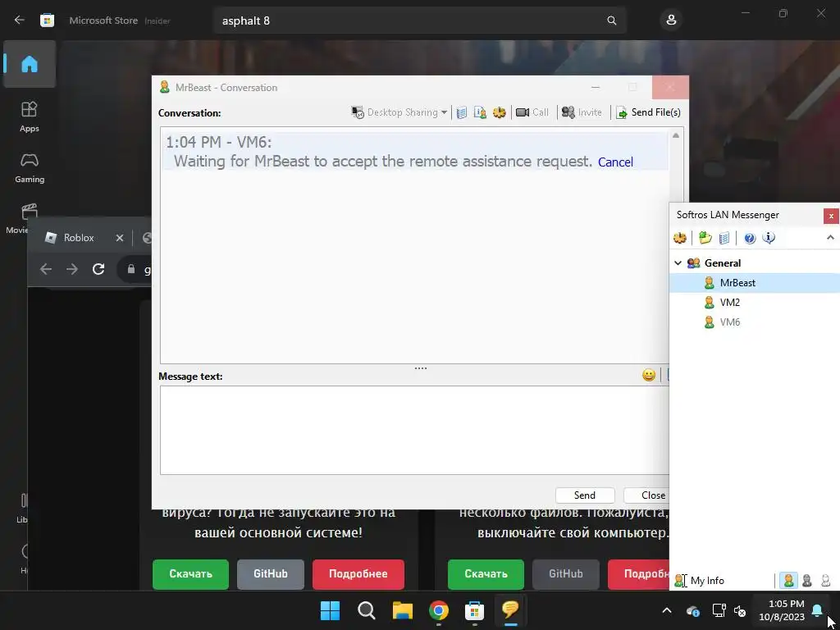Select the Roblox tab in Chrome

[78, 238]
